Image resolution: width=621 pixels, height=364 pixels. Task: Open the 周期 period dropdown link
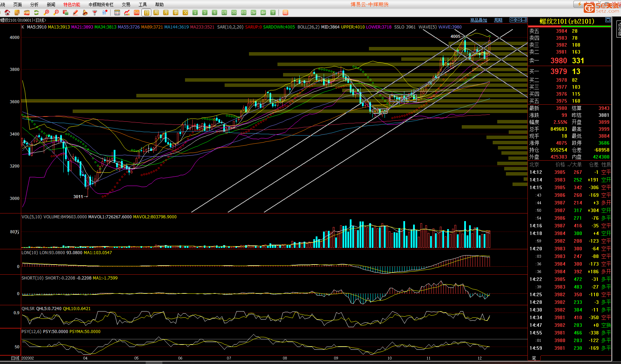tap(498, 20)
